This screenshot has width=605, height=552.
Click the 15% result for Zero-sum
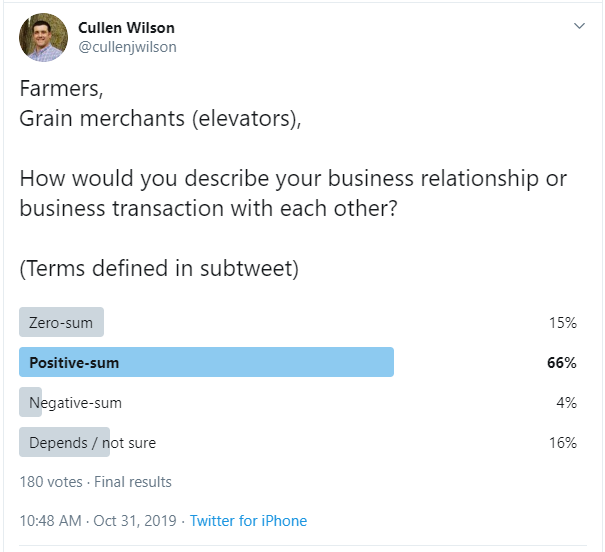(x=563, y=323)
